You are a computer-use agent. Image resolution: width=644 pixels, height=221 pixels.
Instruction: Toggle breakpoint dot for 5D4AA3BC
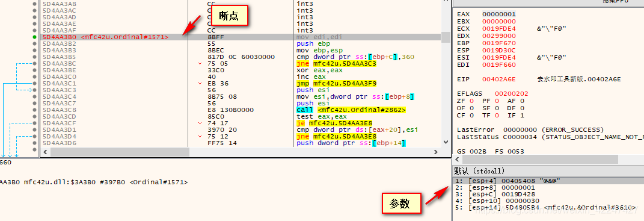click(34, 63)
